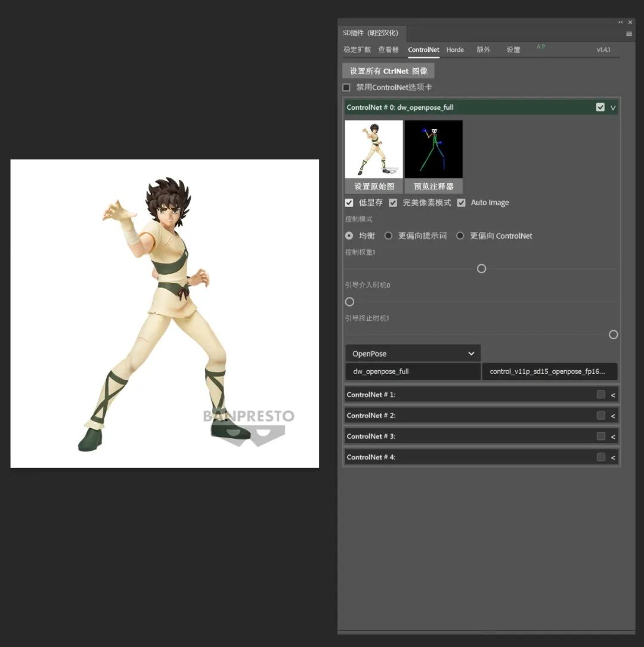Click the 设置原始图 button
The image size is (644, 647).
(374, 186)
